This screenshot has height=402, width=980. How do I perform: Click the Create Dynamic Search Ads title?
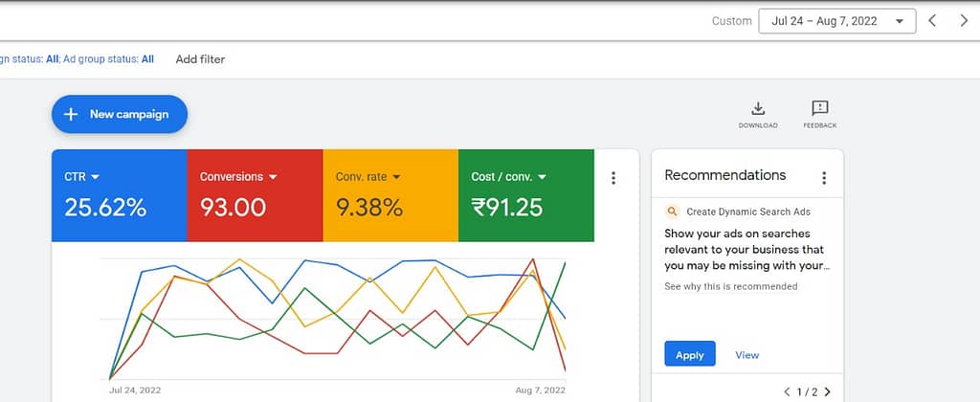pyautogui.click(x=748, y=212)
